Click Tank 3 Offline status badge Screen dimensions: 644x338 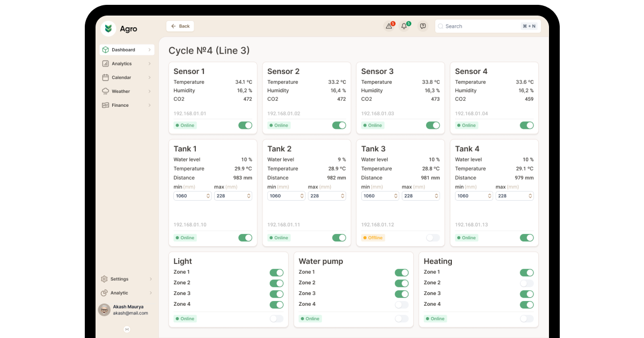(x=373, y=238)
